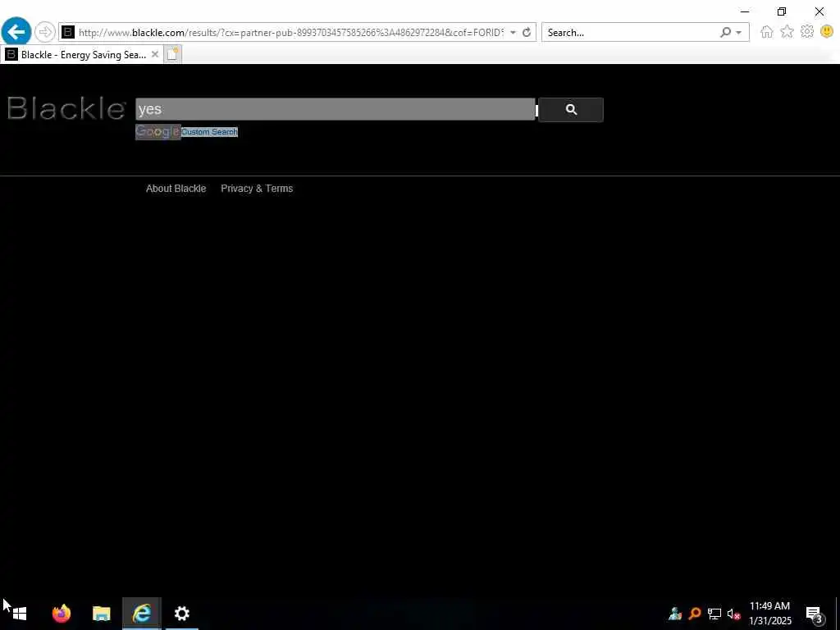Open File Explorer from the taskbar
Viewport: 840px width, 630px height.
coord(101,614)
